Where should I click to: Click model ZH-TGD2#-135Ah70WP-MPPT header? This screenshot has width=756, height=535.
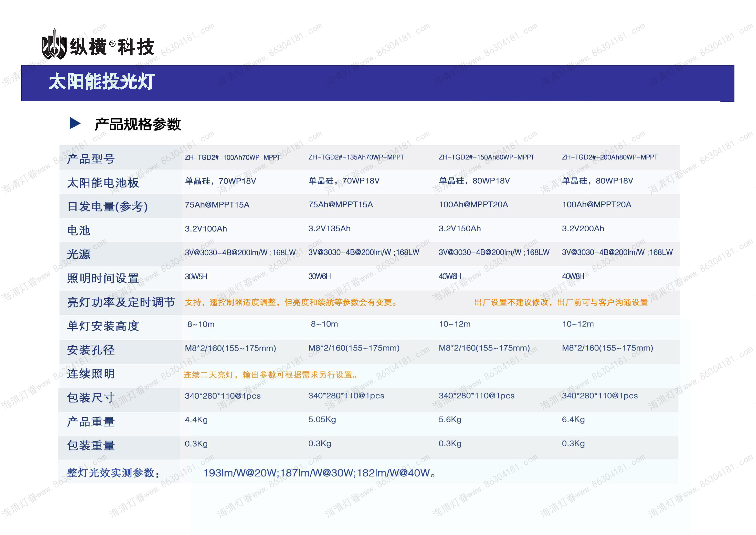pos(356,157)
